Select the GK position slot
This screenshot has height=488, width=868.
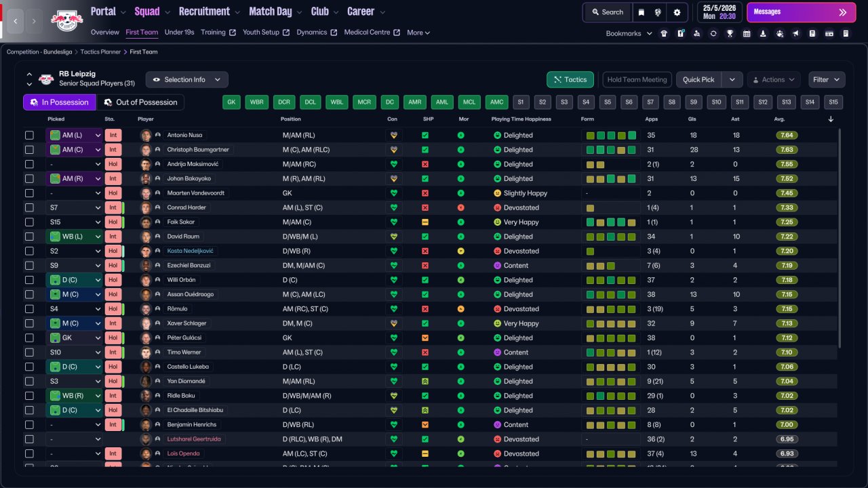(x=232, y=102)
